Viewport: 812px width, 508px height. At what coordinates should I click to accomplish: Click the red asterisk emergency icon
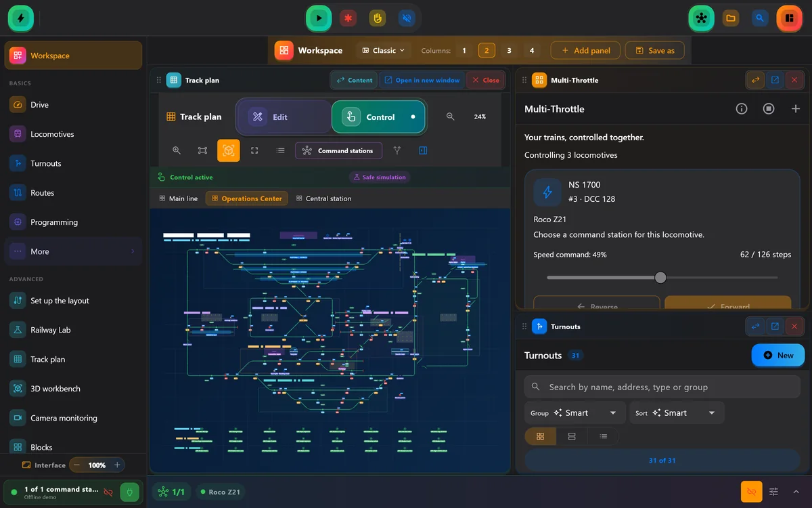pyautogui.click(x=348, y=18)
